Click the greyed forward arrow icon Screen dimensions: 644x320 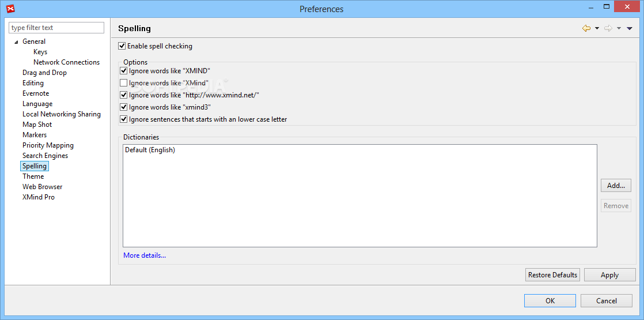(608, 28)
